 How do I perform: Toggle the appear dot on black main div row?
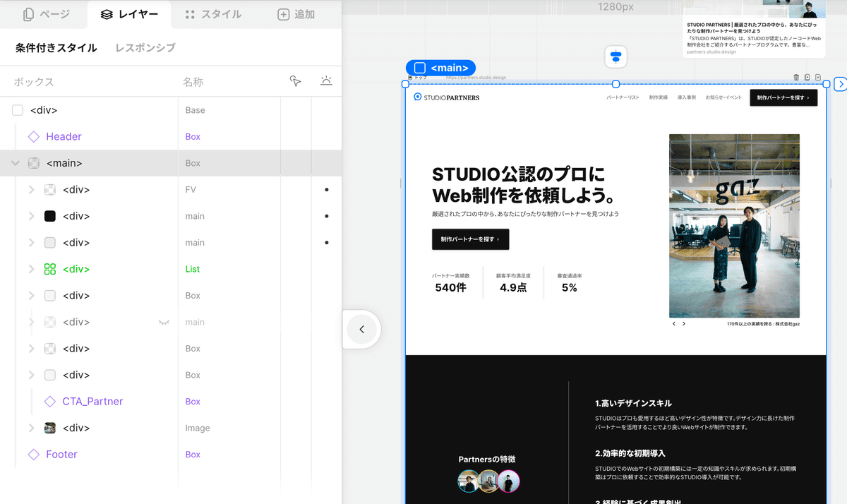(x=326, y=216)
